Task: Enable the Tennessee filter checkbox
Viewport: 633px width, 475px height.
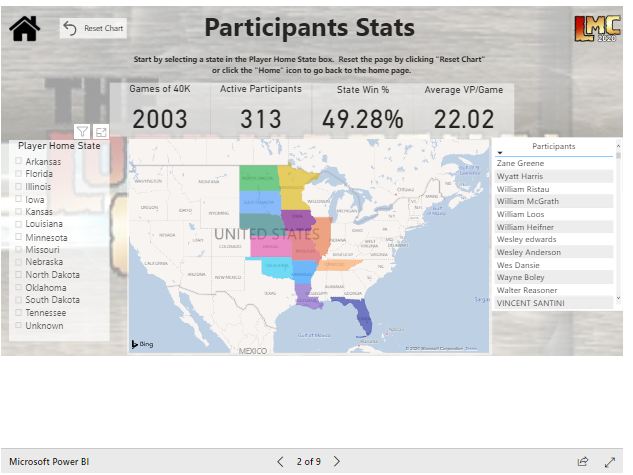Action: click(19, 312)
